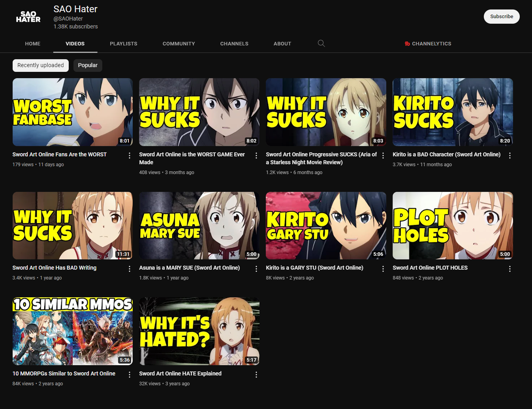Click the 179 views 11 days ago text
Screen dimensions: 532x409
[x=38, y=165]
